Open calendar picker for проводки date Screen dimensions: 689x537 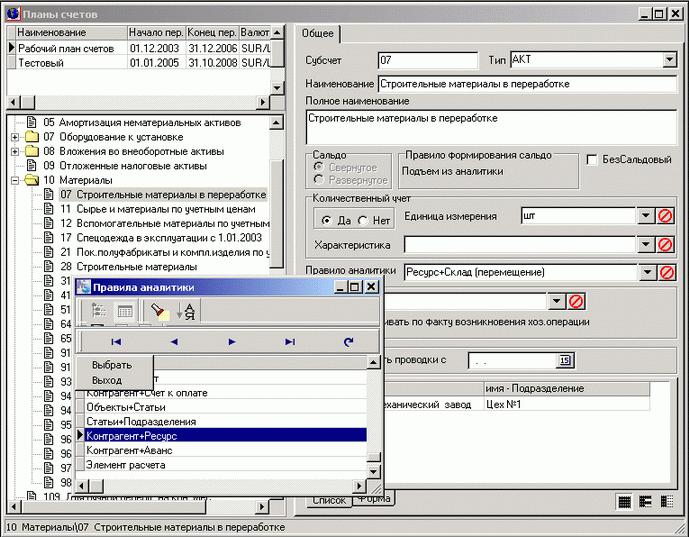point(565,360)
